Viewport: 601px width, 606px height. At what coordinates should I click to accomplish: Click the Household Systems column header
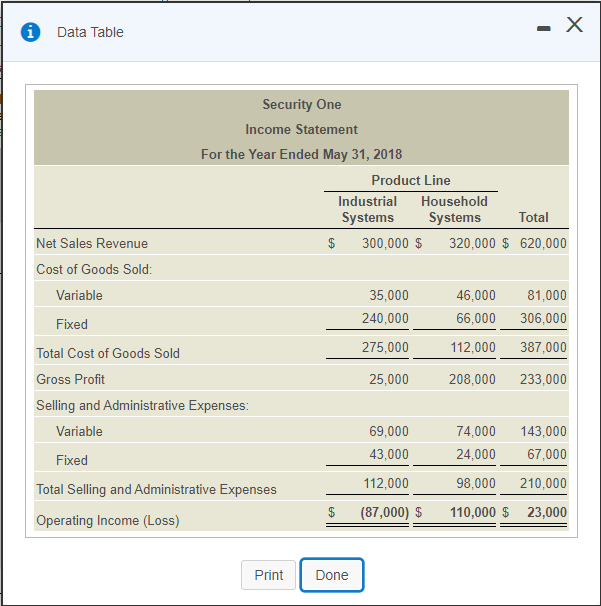point(455,209)
